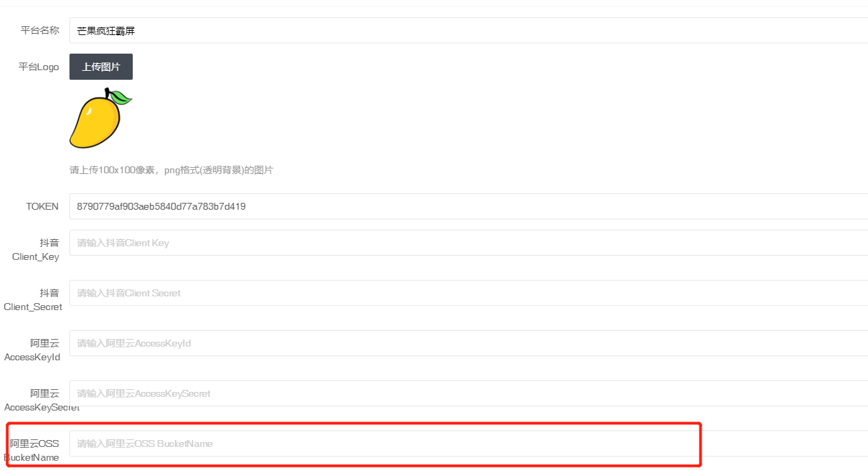This screenshot has width=868, height=471.
Task: Focus the TOKEN input field
Action: pyautogui.click(x=468, y=206)
